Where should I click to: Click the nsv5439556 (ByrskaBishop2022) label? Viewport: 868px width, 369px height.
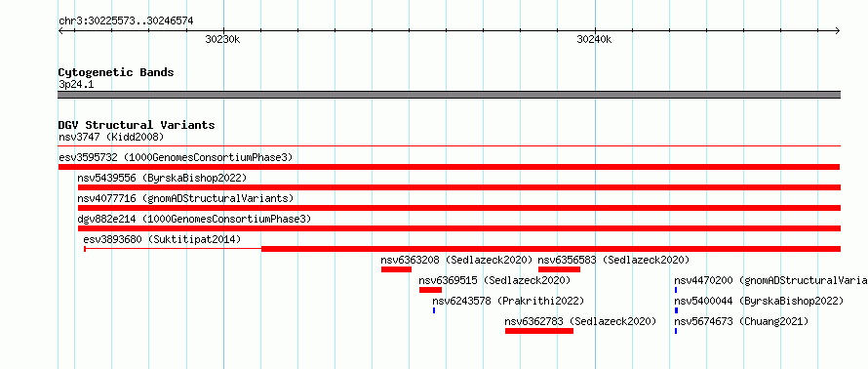(x=162, y=178)
